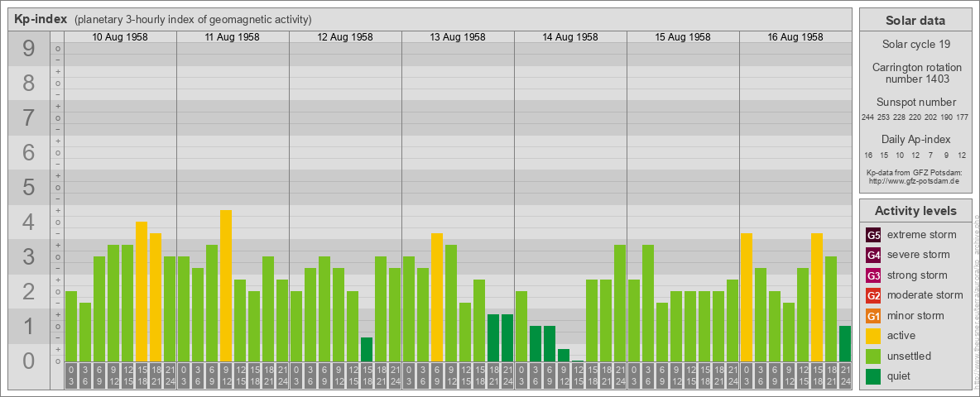Click the '12 Aug 1958' date header

coord(345,37)
